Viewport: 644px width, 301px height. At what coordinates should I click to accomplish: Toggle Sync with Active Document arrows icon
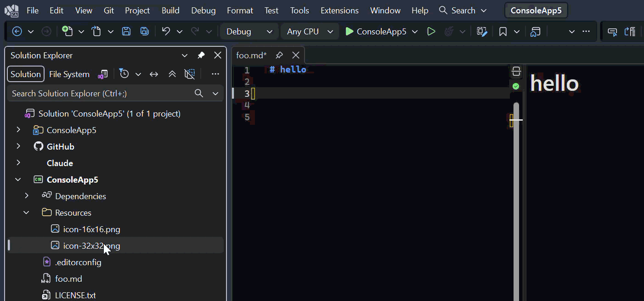coord(154,74)
